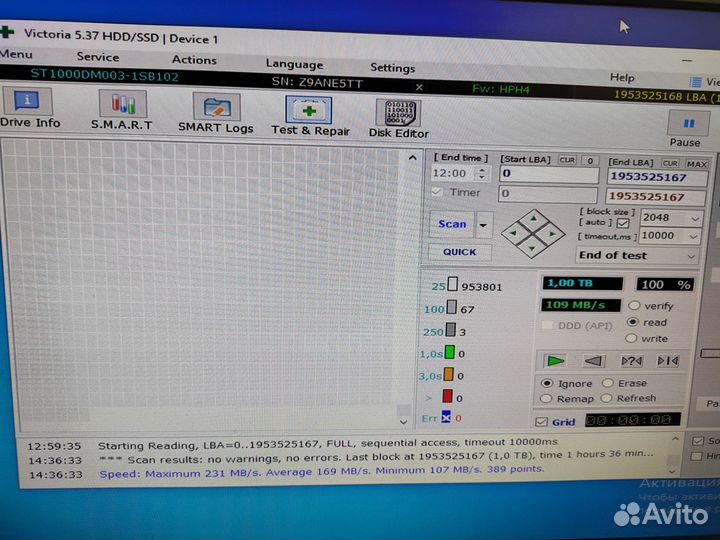Select the Remap radio option
This screenshot has width=720, height=540.
546,399
